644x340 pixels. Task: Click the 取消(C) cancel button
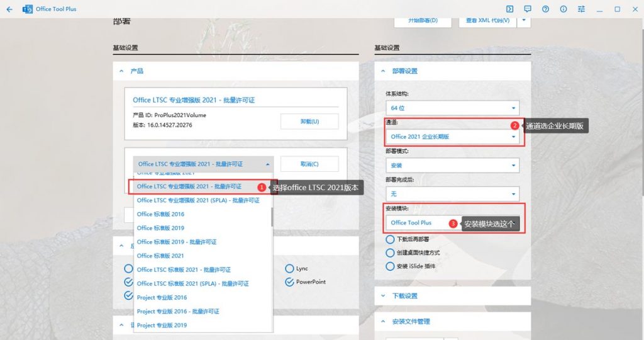click(x=309, y=164)
